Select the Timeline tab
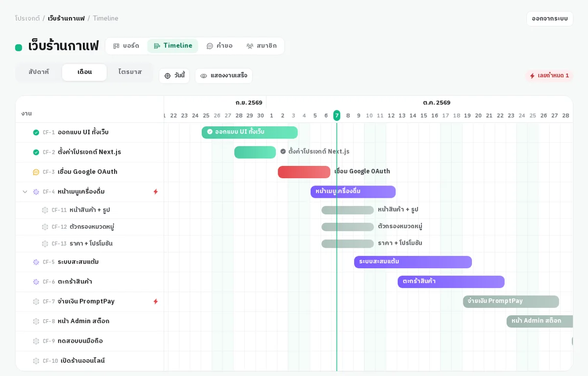Image resolution: width=588 pixels, height=376 pixels. 173,46
